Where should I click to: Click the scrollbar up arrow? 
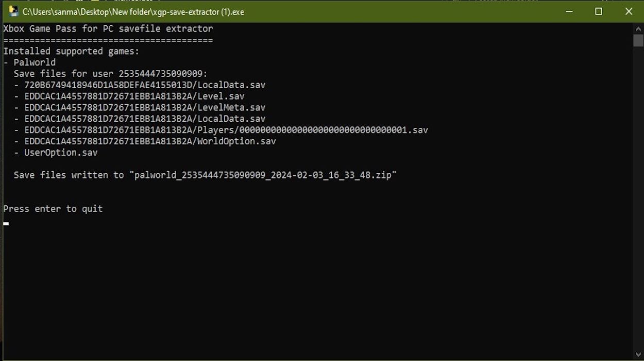pos(638,28)
